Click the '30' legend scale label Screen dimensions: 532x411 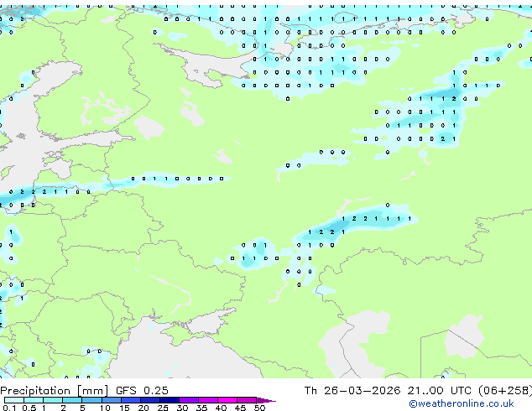coord(182,408)
